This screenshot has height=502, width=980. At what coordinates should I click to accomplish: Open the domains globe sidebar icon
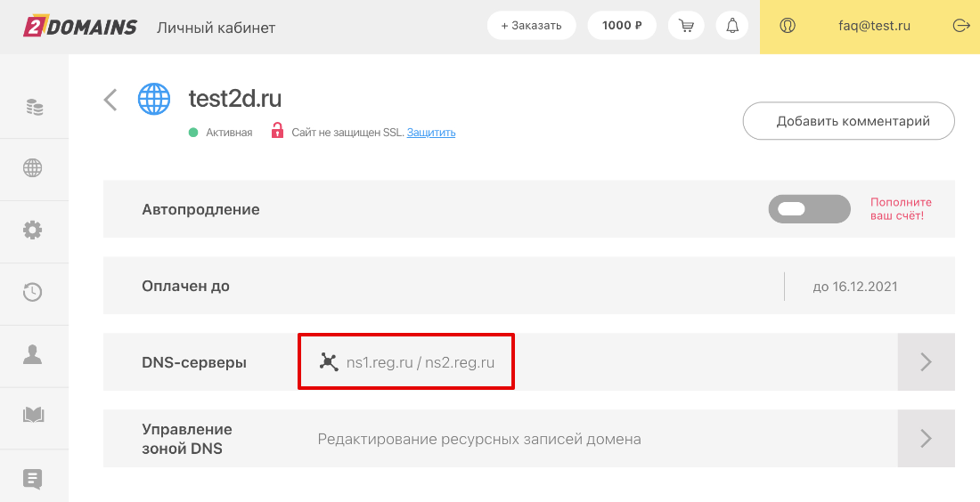[33, 168]
